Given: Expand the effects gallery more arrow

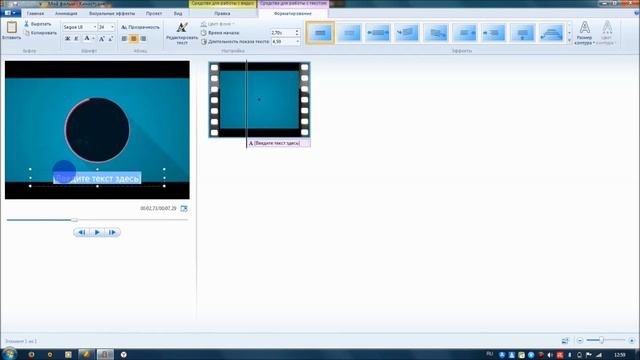Looking at the screenshot, I should point(569,41).
